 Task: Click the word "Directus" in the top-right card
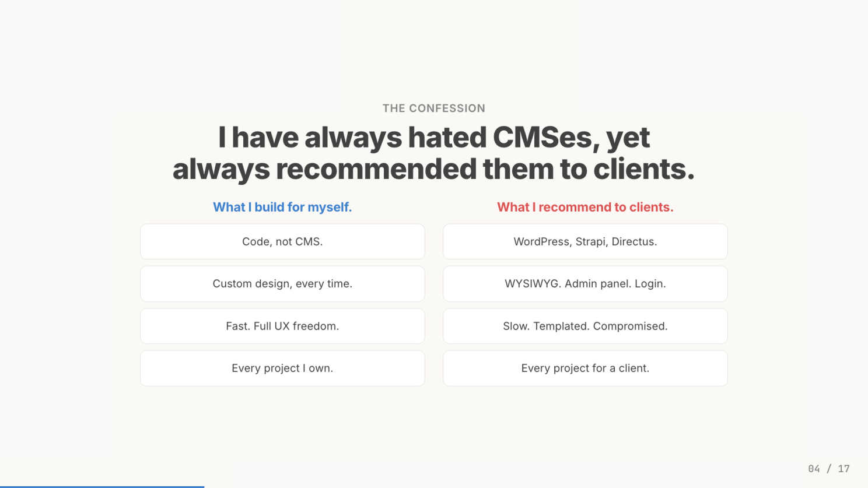633,241
